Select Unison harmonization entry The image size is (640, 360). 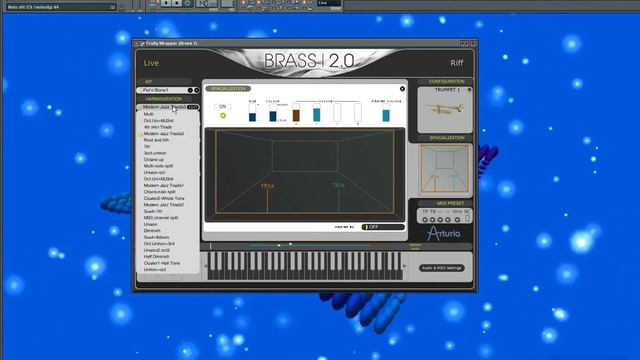point(150,224)
